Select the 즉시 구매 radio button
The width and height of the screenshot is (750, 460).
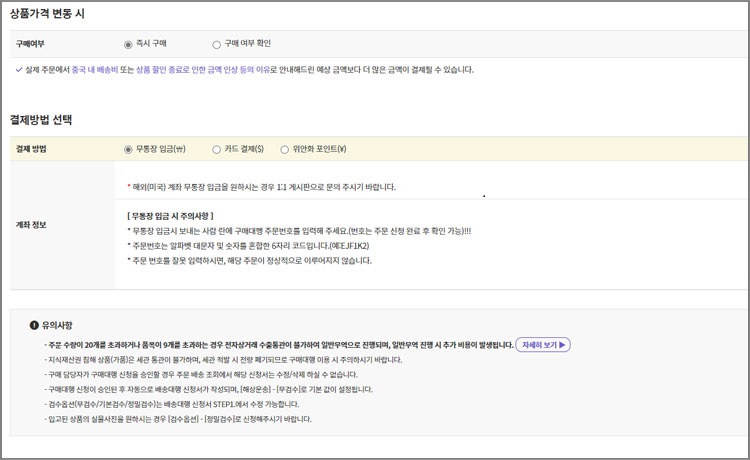click(128, 44)
